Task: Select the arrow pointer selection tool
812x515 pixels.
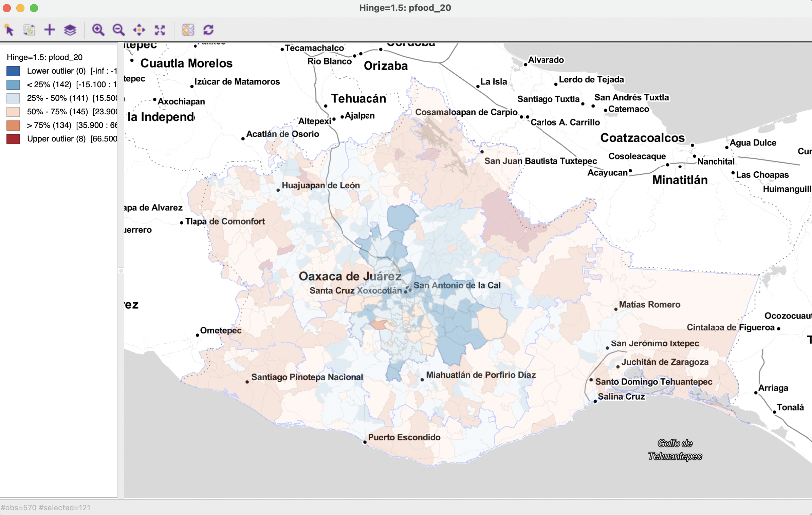Action: coord(9,30)
